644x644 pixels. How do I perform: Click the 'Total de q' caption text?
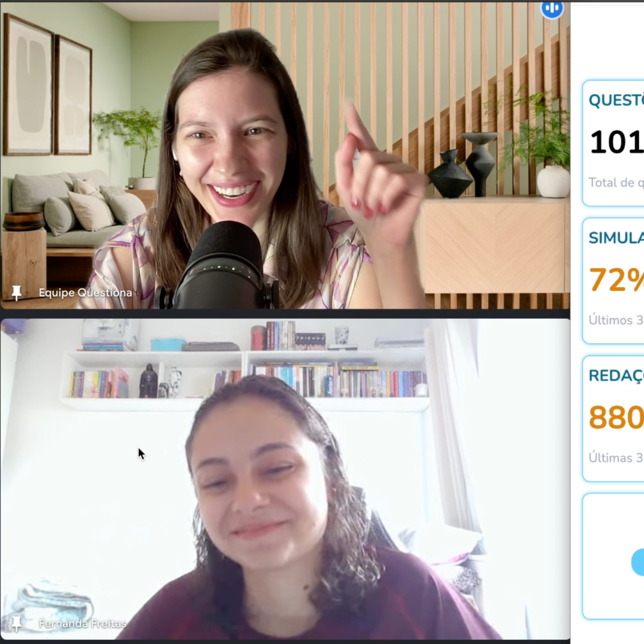[616, 183]
